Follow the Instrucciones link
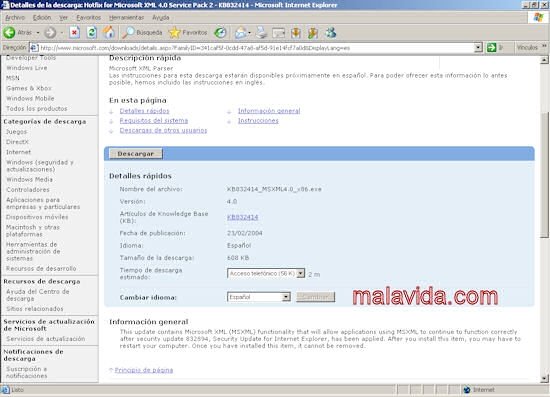The height and width of the screenshot is (397, 550). click(258, 121)
